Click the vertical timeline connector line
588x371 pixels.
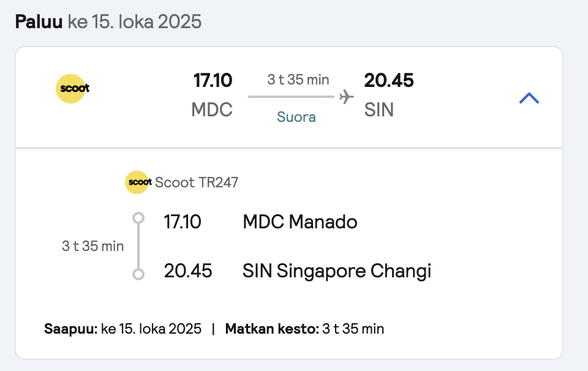(x=138, y=246)
